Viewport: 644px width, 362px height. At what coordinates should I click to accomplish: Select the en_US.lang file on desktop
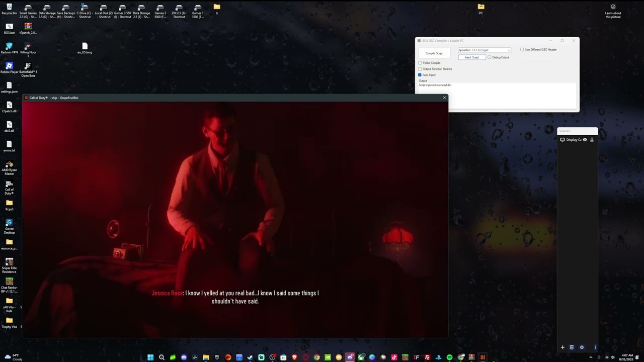[x=85, y=48]
